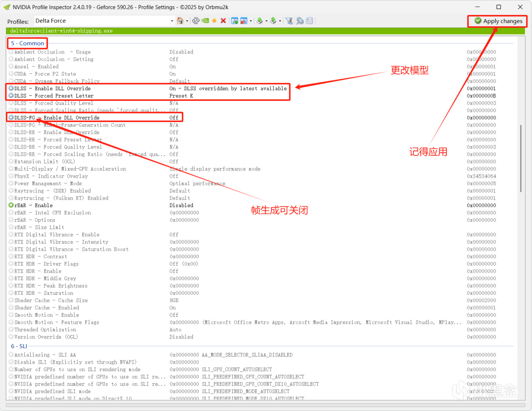Viewport: 532px width, 411px height.
Task: Click the green NVIDIA restore-defaults icon
Action: 205,21
